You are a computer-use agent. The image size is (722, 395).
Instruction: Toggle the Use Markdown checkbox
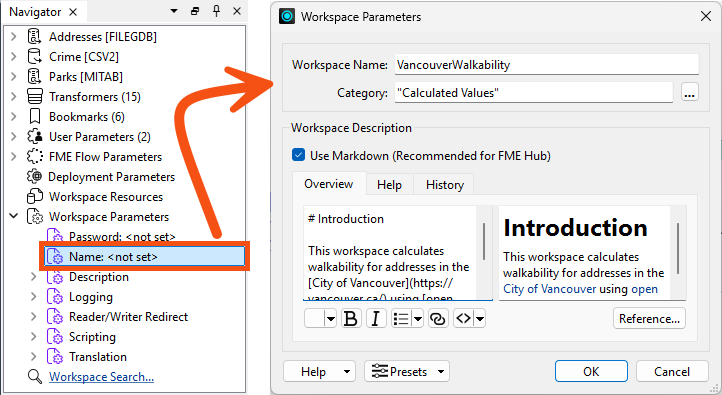tap(298, 155)
